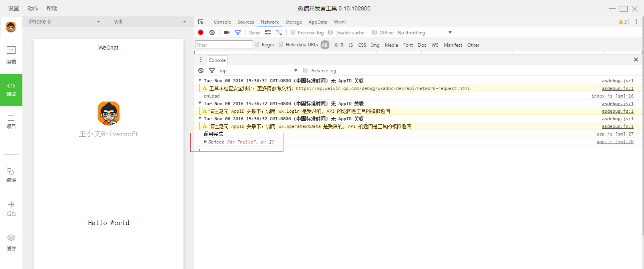This screenshot has height=269, width=644.
Task: Select the inspect element cursor icon
Action: click(201, 22)
